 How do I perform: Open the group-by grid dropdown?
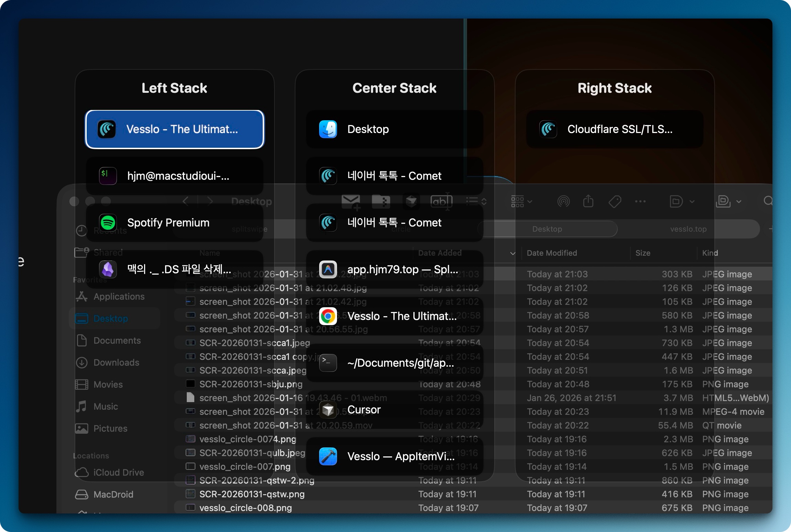tap(522, 201)
